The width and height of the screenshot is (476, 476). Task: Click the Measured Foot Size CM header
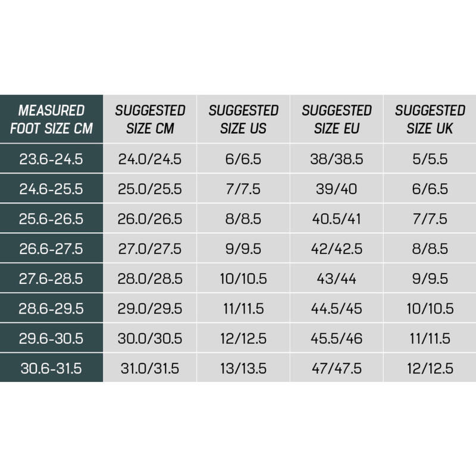51,119
